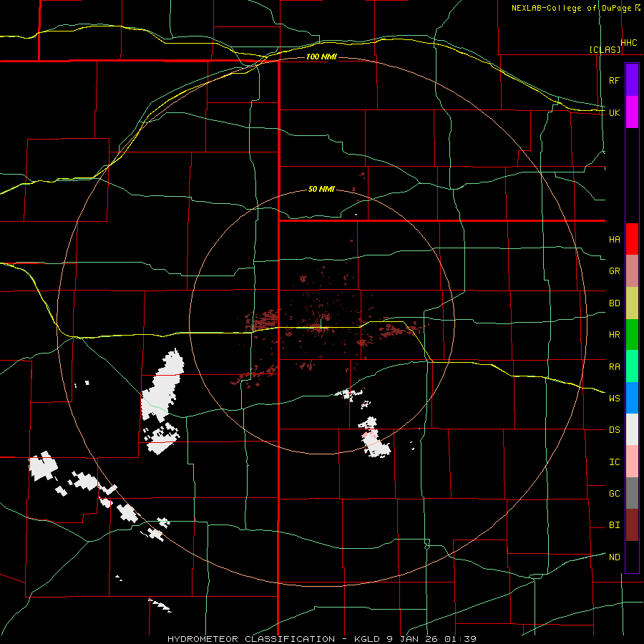Click the radar site marker at map center
The width and height of the screenshot is (644, 644).
tap(321, 323)
